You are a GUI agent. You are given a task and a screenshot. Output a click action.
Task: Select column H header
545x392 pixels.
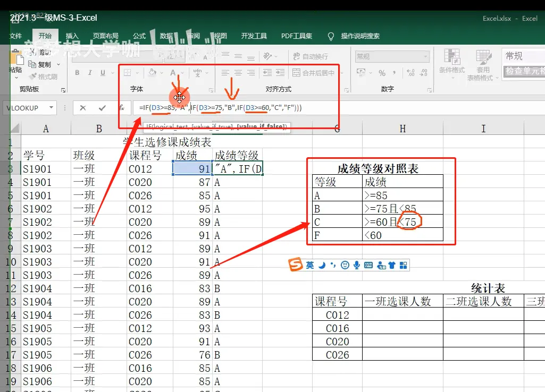pyautogui.click(x=403, y=129)
